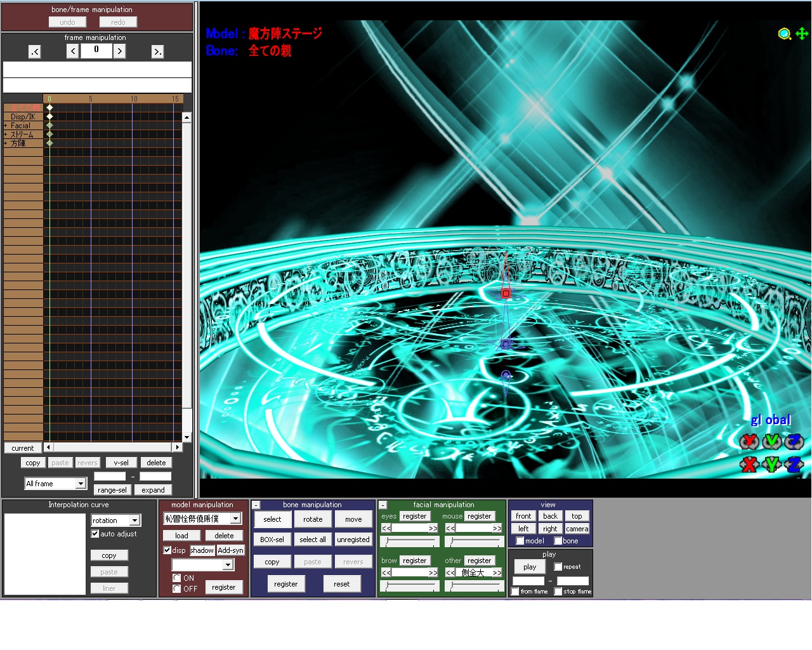This screenshot has width=812, height=650.
Task: Collapse the bone manipulation panel
Action: point(256,505)
